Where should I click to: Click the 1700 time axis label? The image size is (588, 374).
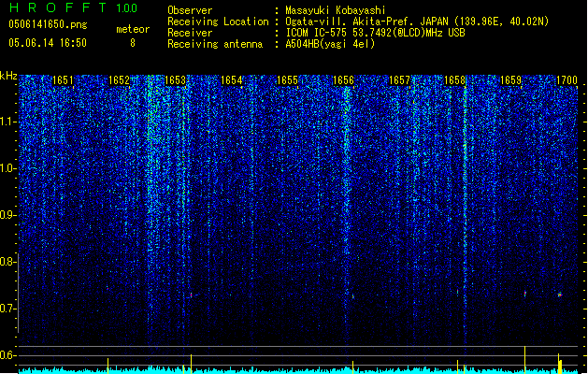(567, 80)
